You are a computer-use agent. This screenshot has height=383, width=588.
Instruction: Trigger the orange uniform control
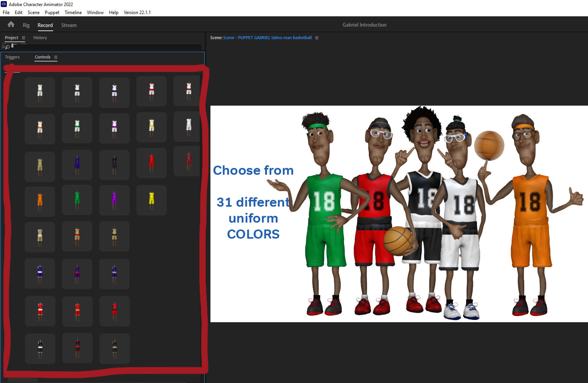40,200
